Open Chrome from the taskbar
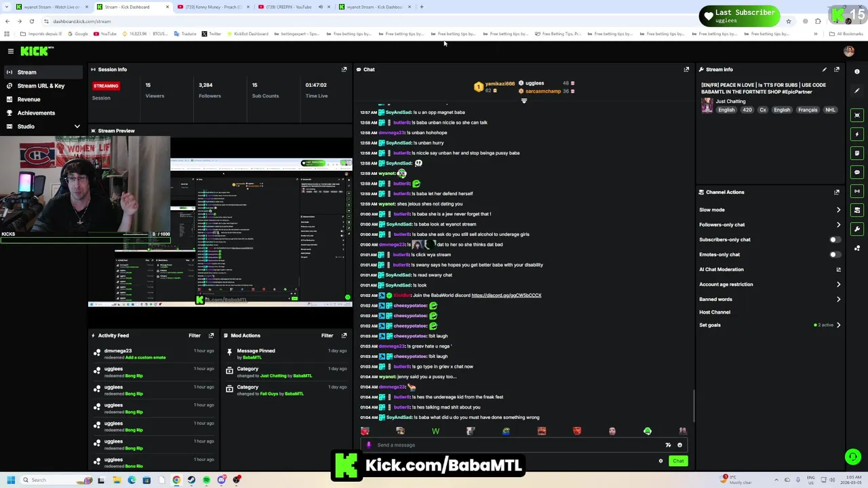868x488 pixels. pos(176,480)
